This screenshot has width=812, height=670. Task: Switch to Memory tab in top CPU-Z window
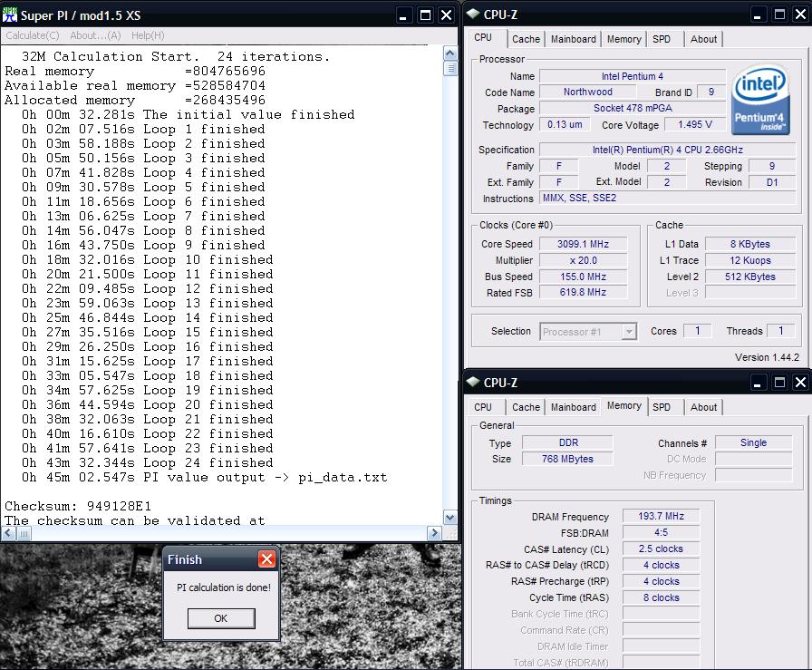coord(624,39)
